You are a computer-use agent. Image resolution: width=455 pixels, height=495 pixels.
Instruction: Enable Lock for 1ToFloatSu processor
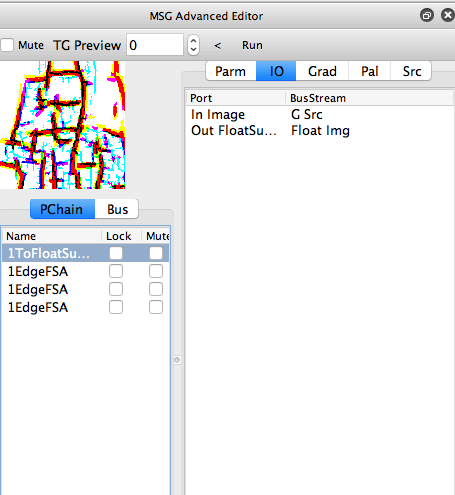pyautogui.click(x=116, y=253)
